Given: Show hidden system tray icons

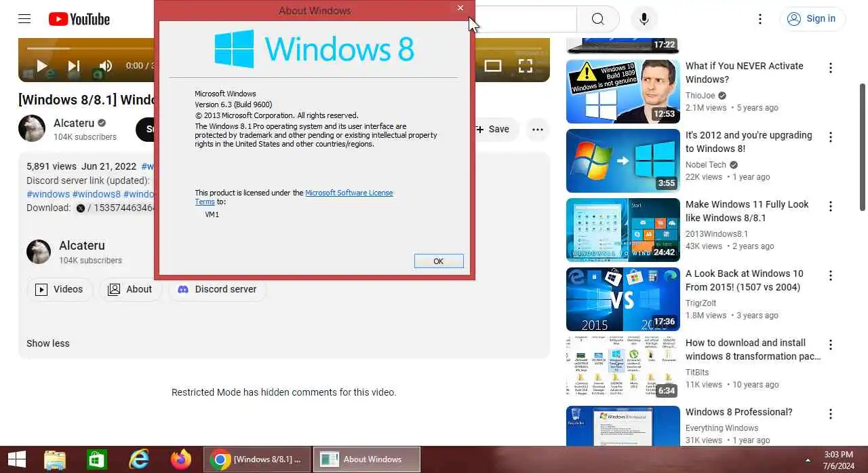Looking at the screenshot, I should (x=807, y=460).
